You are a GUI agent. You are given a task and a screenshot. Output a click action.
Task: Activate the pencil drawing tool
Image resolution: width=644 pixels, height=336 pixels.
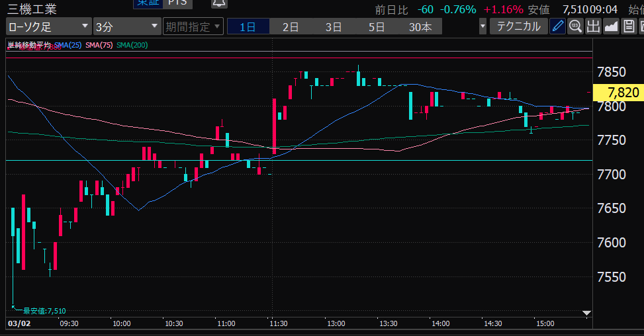558,26
